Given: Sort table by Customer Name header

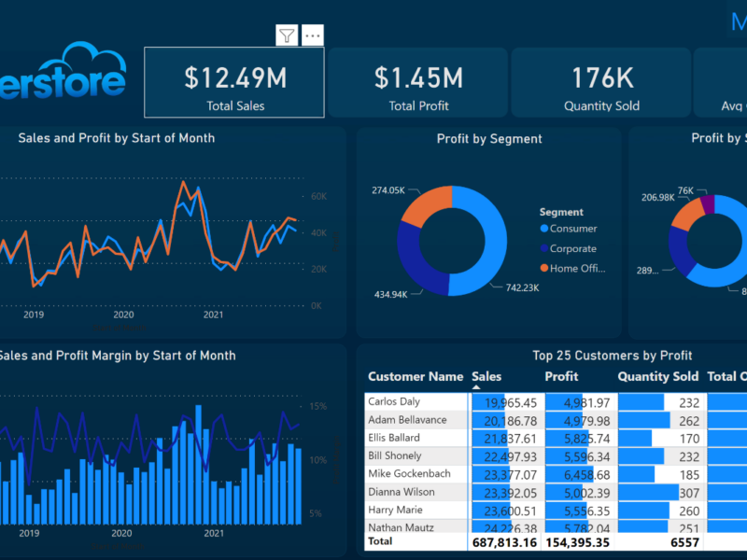Looking at the screenshot, I should (415, 376).
